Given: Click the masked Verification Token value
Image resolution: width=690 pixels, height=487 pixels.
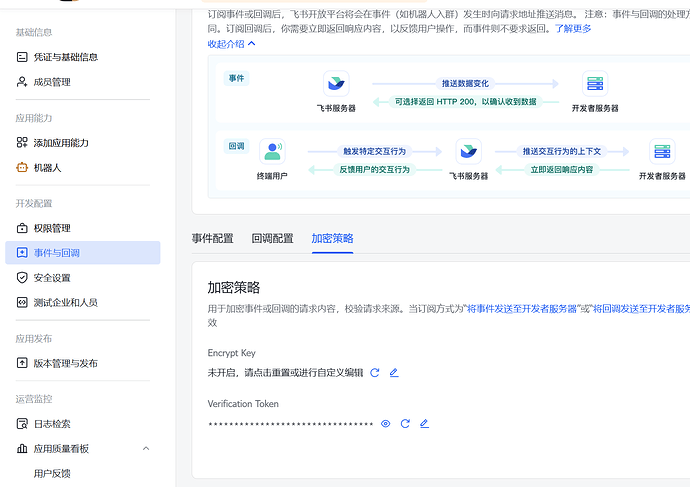Looking at the screenshot, I should [290, 424].
